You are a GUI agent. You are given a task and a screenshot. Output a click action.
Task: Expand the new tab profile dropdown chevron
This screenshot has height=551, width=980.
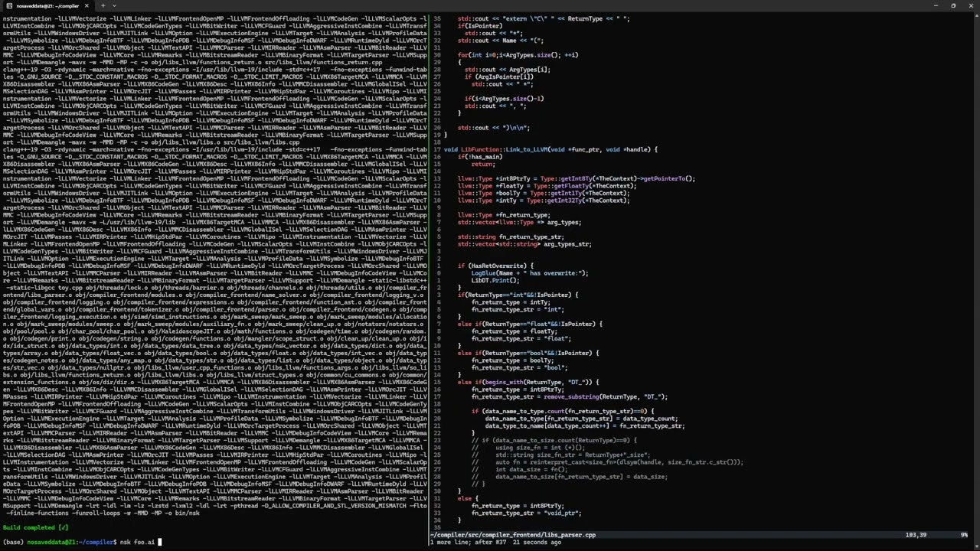coord(113,5)
